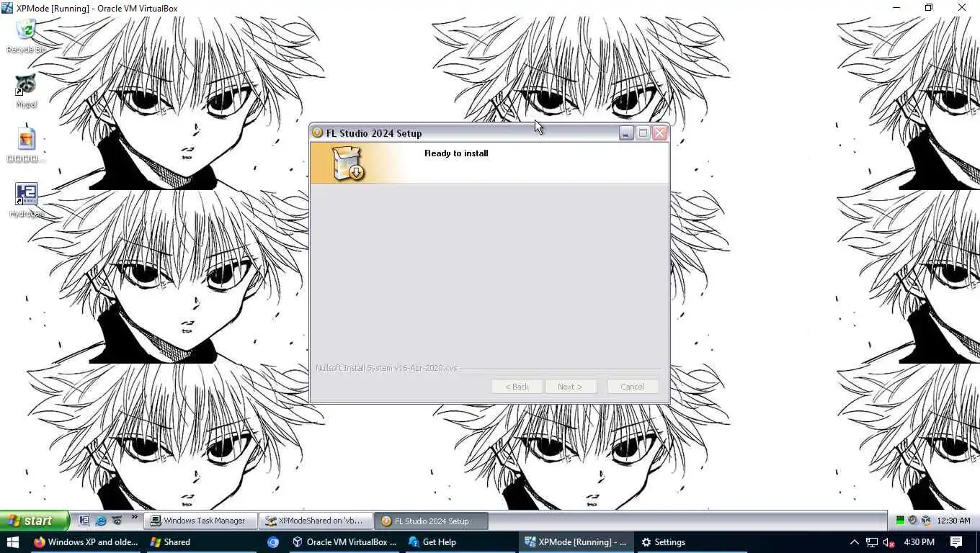The image size is (980, 553).
Task: Switch to Windows Task Manager taskbar button
Action: pyautogui.click(x=200, y=521)
